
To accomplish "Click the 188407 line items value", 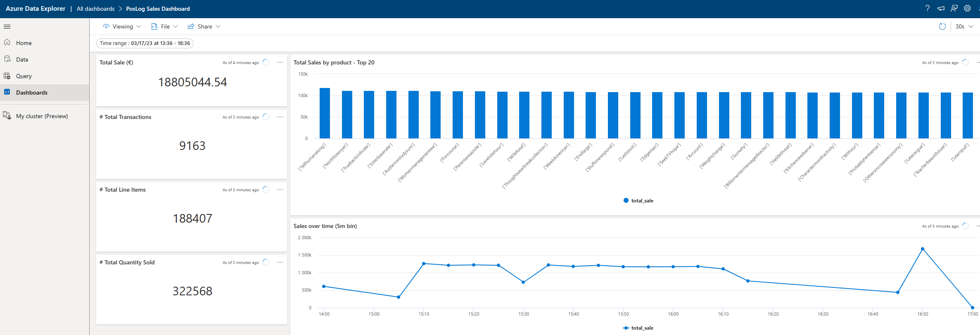I will [192, 219].
